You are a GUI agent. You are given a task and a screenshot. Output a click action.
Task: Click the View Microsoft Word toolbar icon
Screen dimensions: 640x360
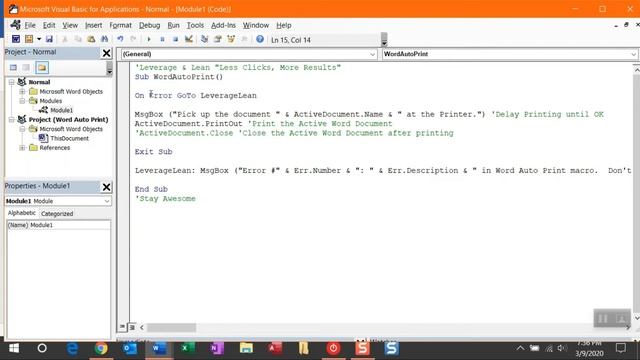coord(16,39)
